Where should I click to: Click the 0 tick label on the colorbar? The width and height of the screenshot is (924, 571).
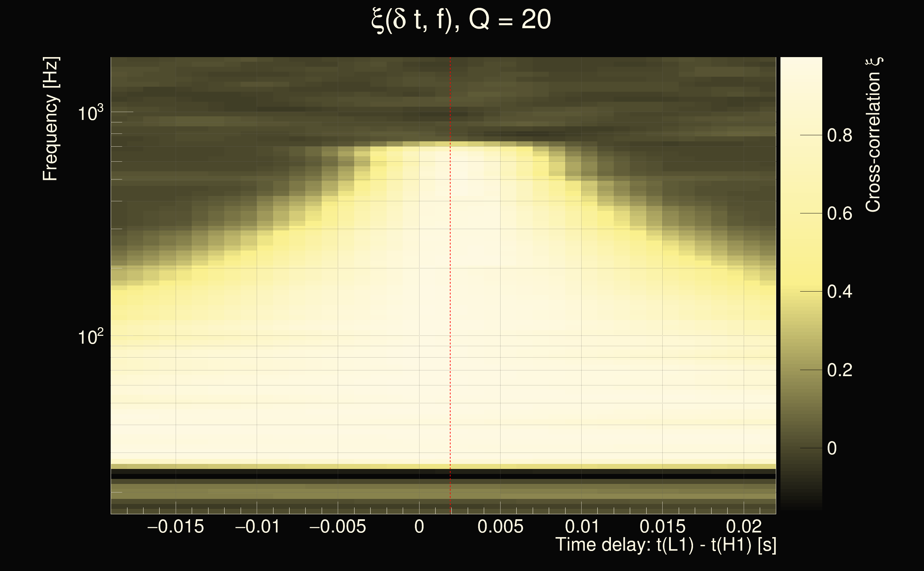pyautogui.click(x=832, y=449)
